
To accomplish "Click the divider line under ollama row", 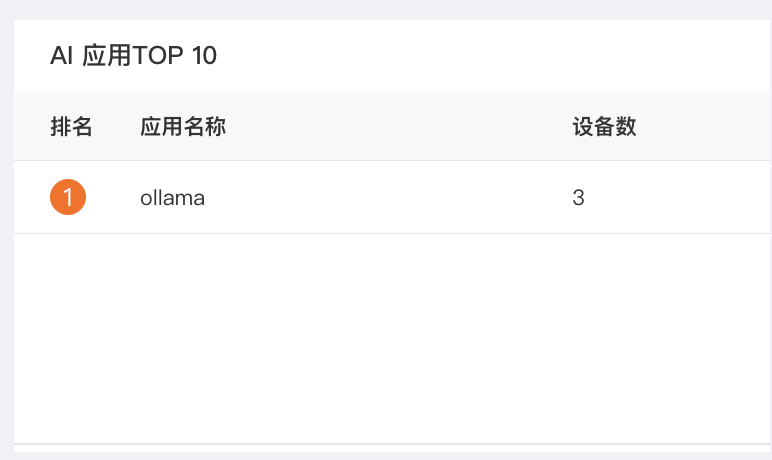I will 393,233.
